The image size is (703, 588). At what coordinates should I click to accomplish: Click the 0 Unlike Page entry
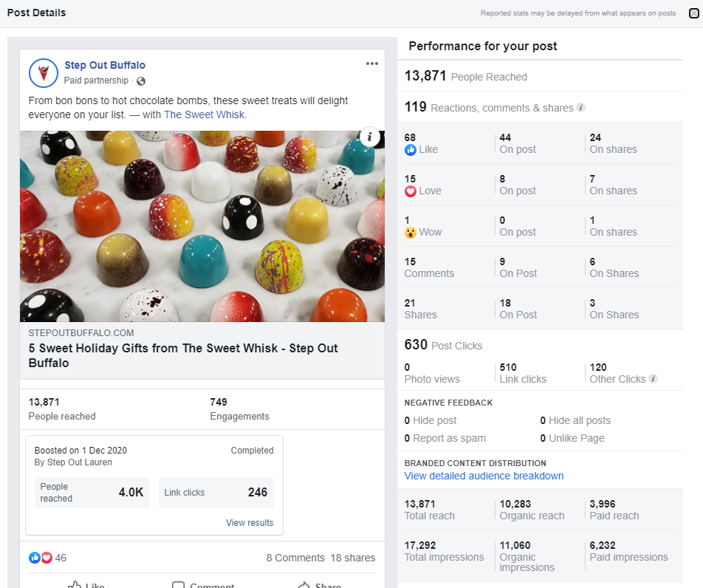click(x=572, y=438)
